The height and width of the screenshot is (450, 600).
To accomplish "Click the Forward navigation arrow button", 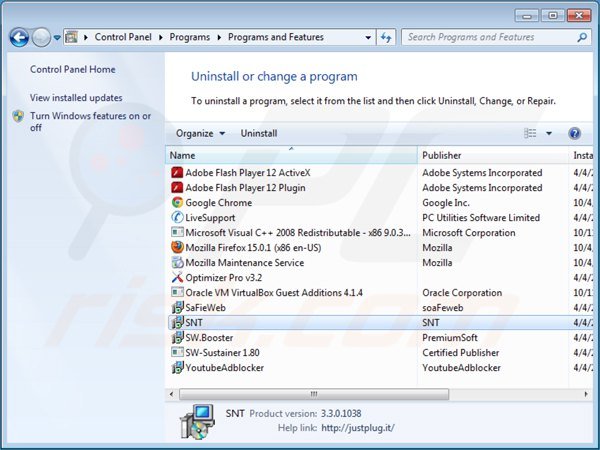I will coord(41,38).
